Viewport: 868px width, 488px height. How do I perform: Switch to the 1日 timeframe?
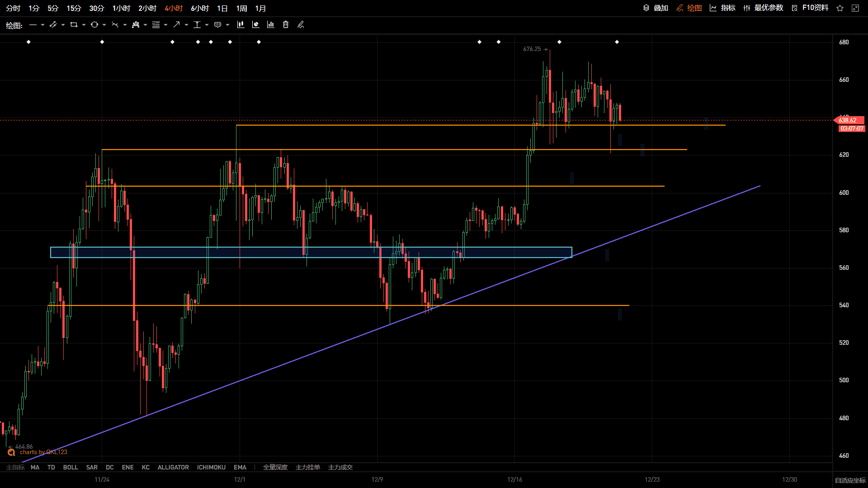pyautogui.click(x=222, y=9)
